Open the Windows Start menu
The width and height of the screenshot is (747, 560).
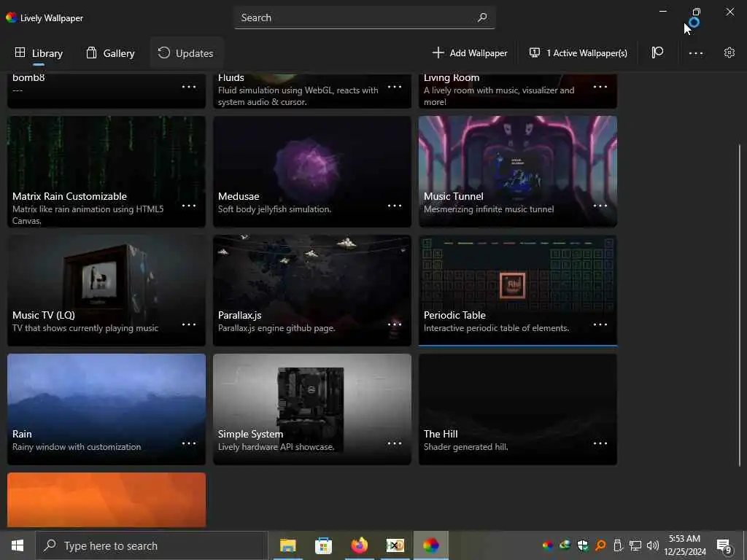(x=18, y=545)
